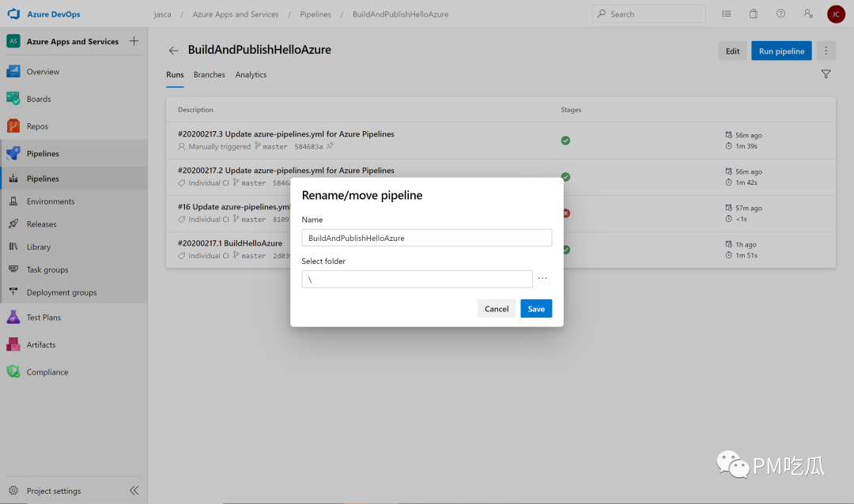854x504 pixels.
Task: Click the '1h ago' timestamp
Action: coord(746,244)
